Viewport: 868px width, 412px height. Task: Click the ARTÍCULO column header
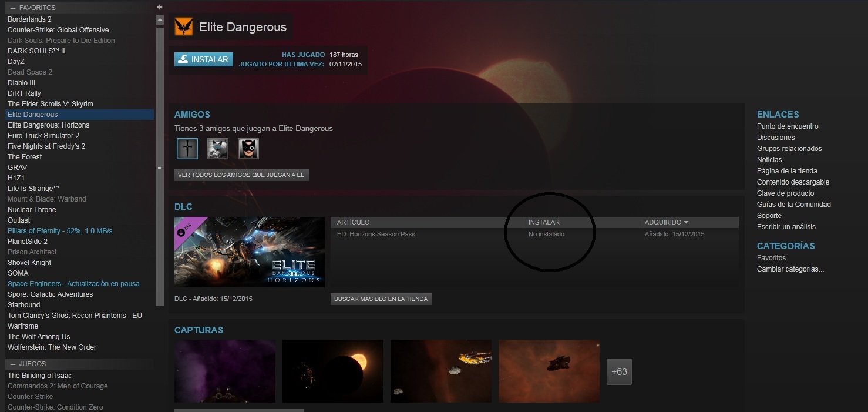[x=354, y=222]
